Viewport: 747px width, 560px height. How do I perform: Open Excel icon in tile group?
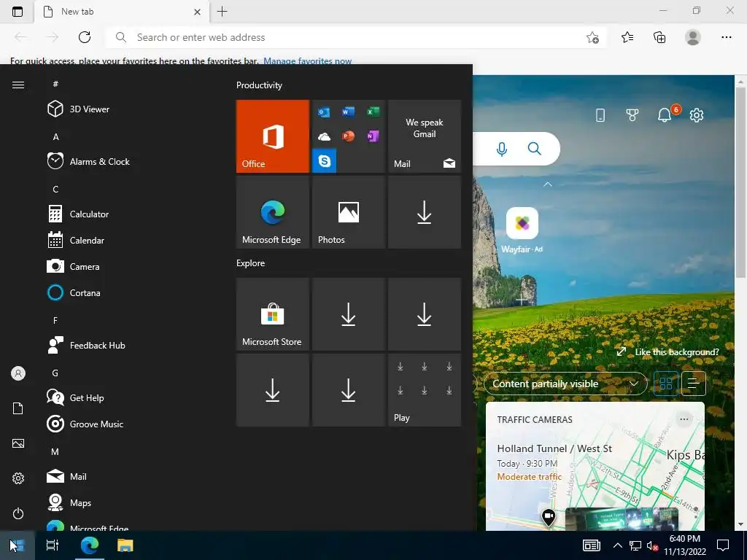click(373, 112)
